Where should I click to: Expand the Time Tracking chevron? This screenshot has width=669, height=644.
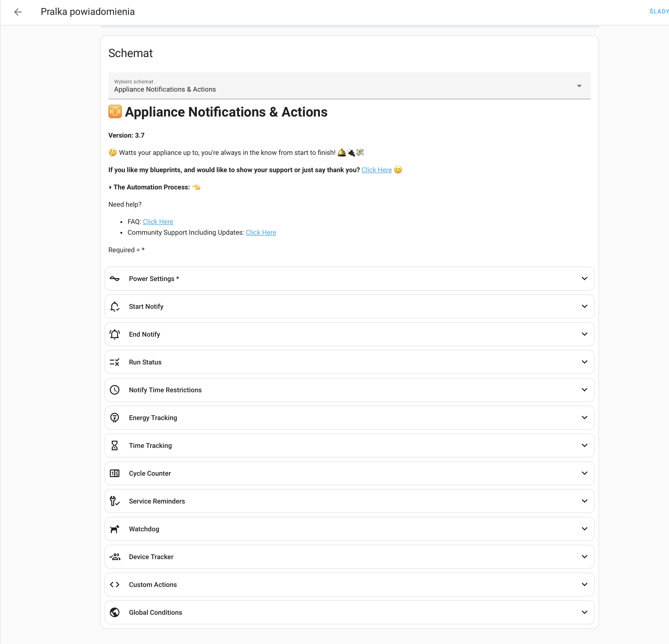(x=584, y=445)
